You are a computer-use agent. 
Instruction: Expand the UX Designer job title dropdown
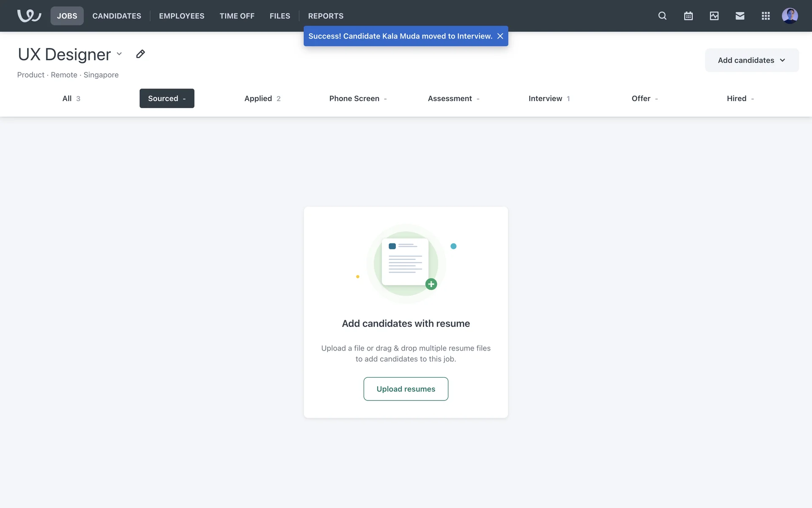tap(119, 54)
